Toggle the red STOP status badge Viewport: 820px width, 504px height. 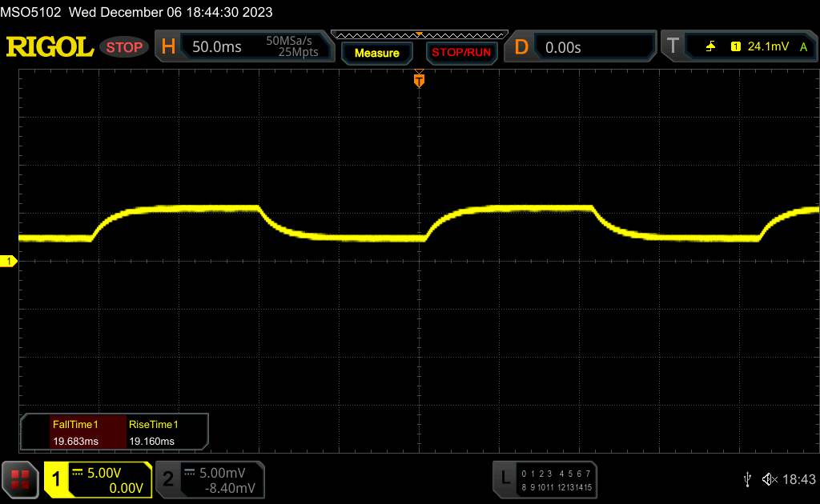[124, 47]
